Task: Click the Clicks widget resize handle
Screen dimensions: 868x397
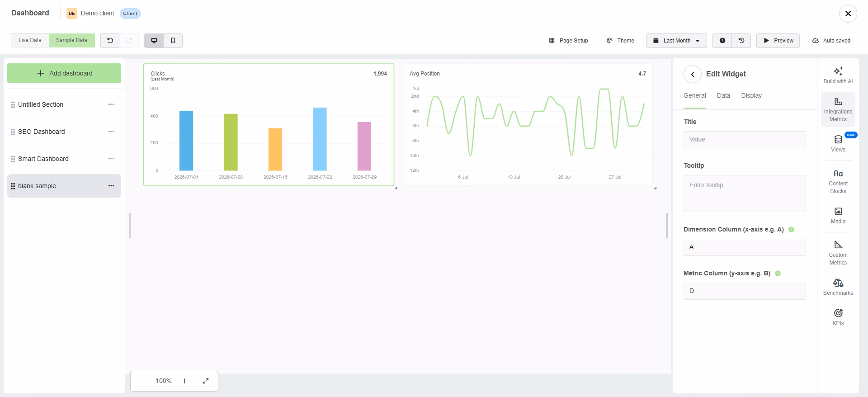Action: pos(396,188)
